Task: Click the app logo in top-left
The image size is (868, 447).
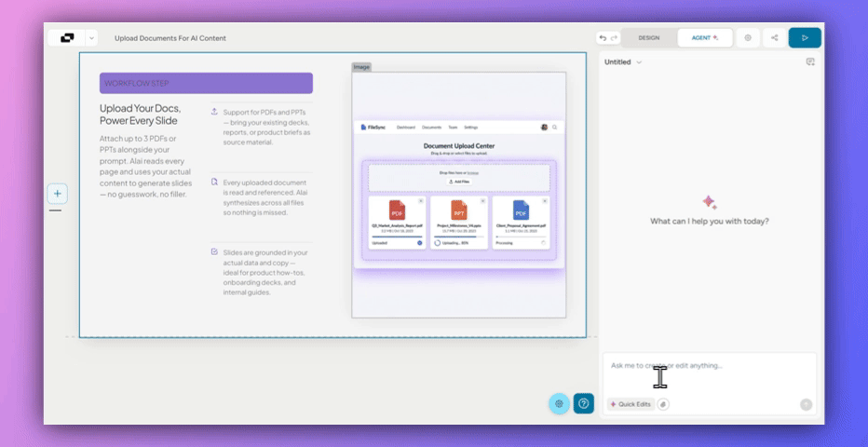Action: click(67, 38)
